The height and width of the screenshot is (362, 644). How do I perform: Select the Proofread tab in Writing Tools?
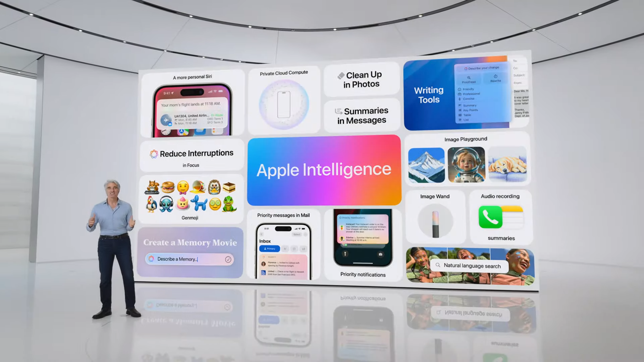point(468,79)
